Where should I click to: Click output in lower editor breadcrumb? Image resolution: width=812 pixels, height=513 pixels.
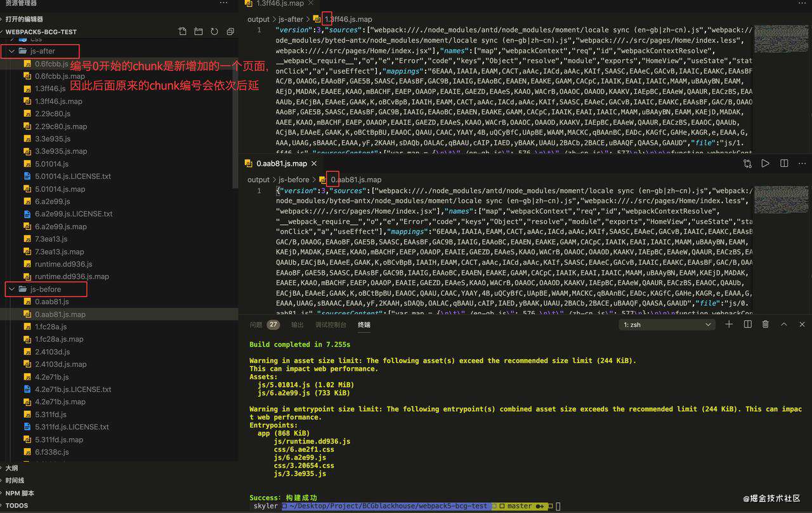pos(258,180)
